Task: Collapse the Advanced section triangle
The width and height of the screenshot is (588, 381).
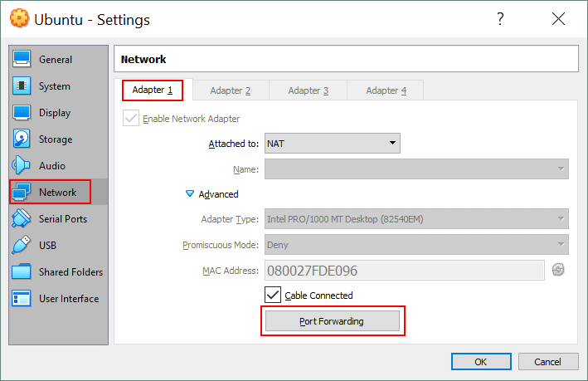Action: point(190,194)
